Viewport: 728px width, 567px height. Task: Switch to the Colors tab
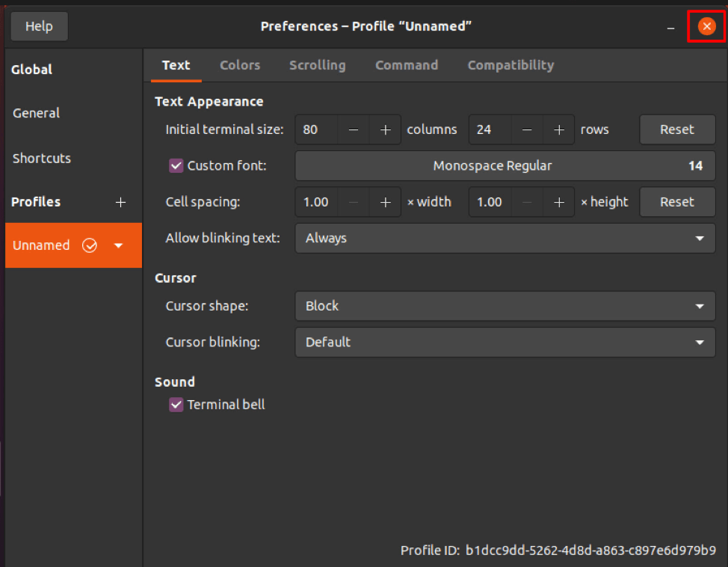click(x=240, y=65)
